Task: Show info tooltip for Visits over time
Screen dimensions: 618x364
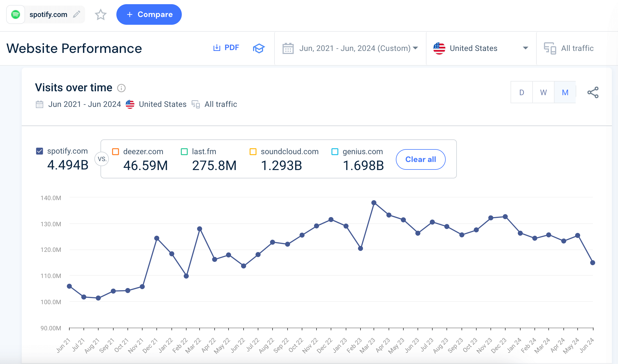Action: pyautogui.click(x=121, y=88)
